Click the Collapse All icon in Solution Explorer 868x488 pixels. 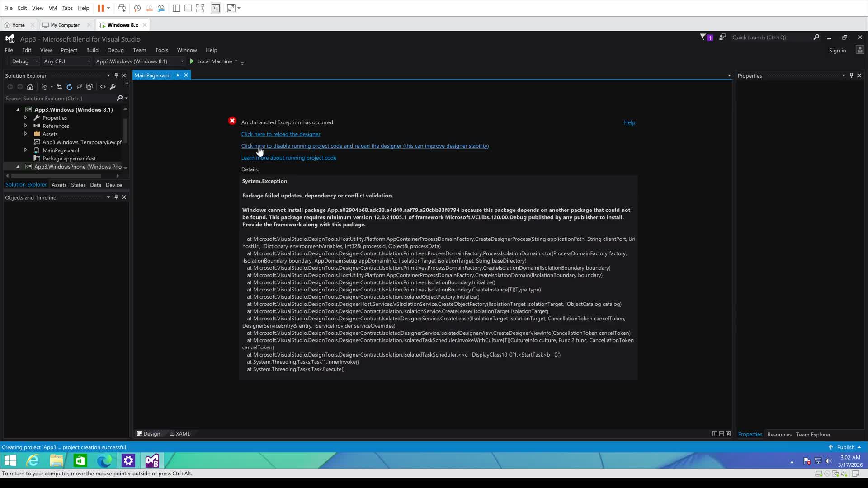[x=79, y=87]
